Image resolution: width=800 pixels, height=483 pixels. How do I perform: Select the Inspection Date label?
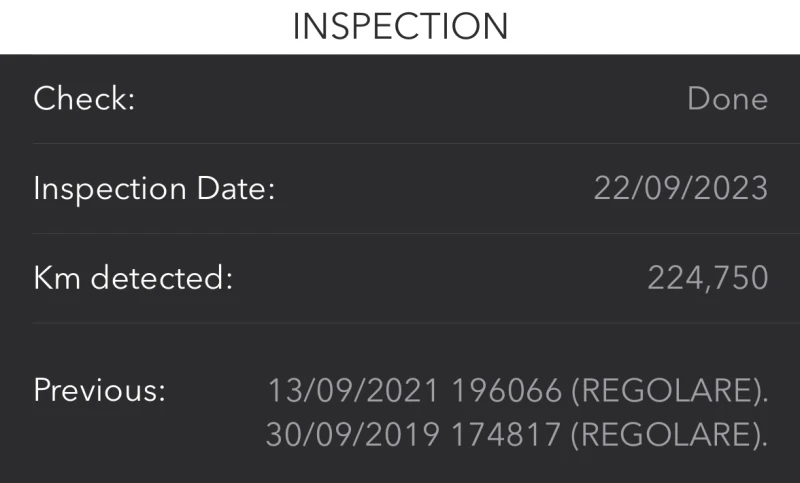154,188
